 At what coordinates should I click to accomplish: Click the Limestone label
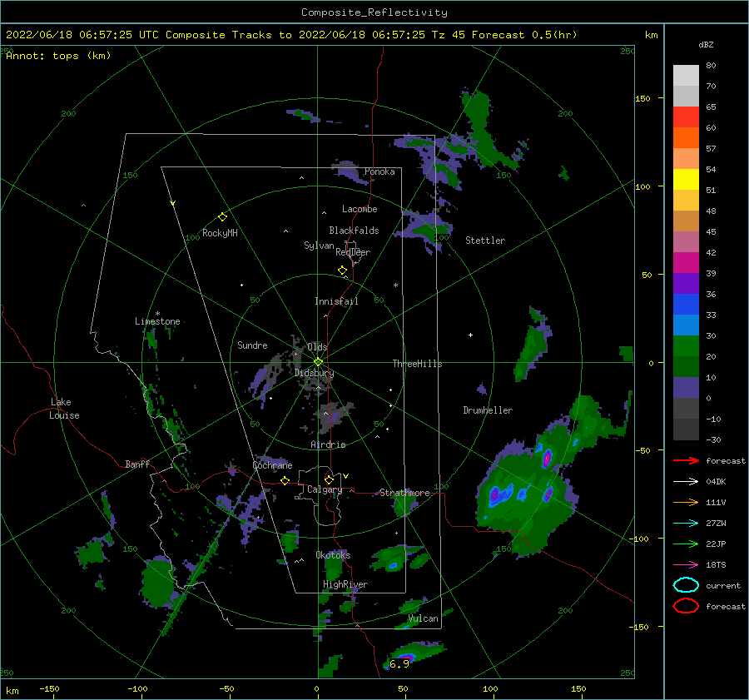(x=157, y=321)
